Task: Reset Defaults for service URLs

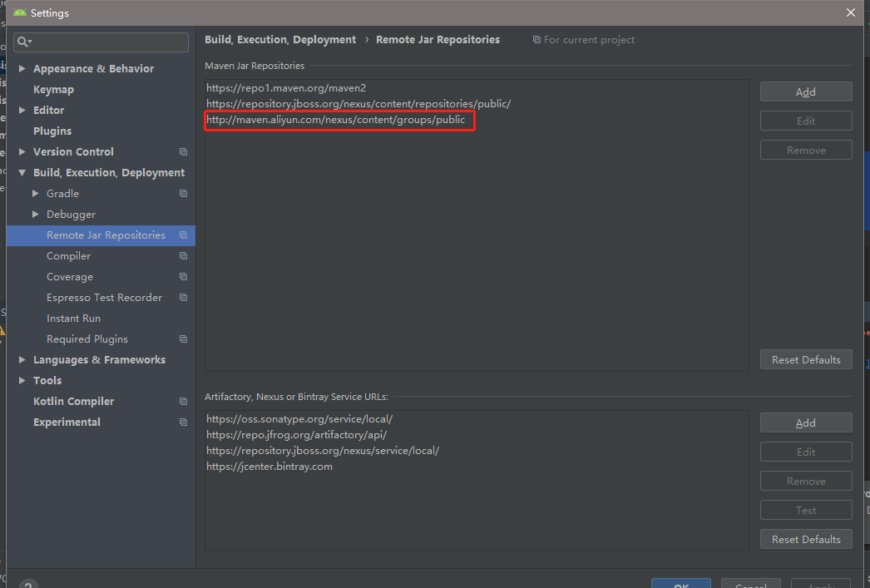Action: [806, 539]
